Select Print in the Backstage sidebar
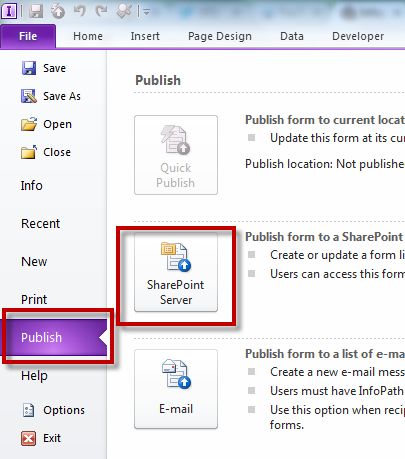Viewport: 405px width, 459px height. coord(34,299)
